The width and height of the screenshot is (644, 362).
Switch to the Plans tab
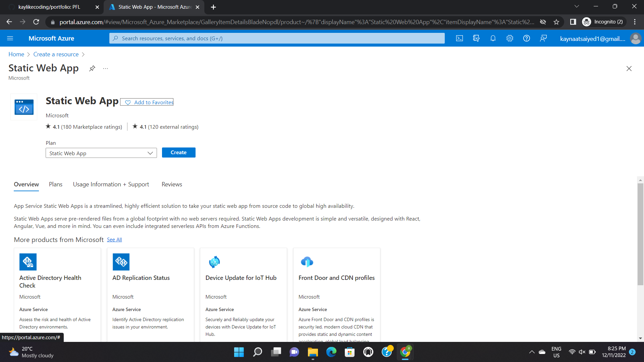(x=56, y=184)
